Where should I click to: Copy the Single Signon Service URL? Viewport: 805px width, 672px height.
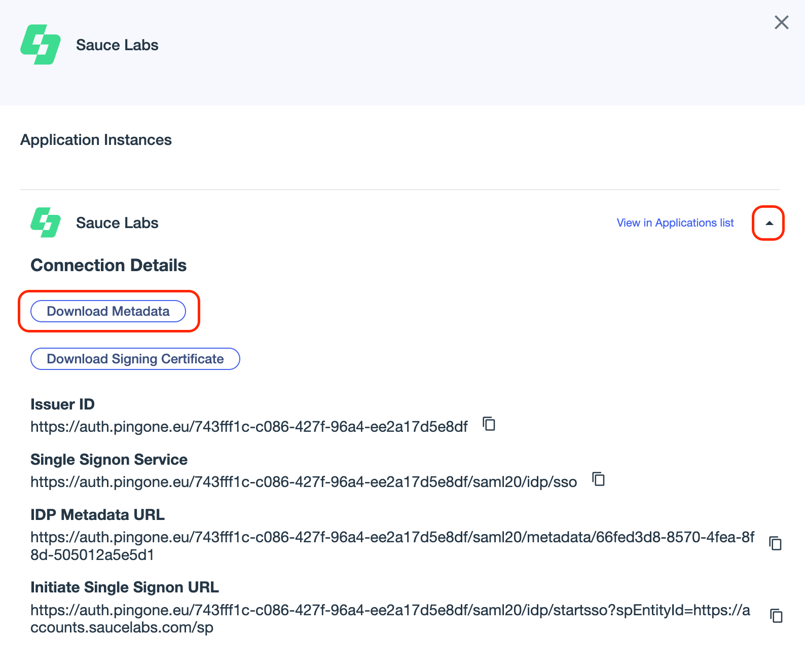[599, 479]
